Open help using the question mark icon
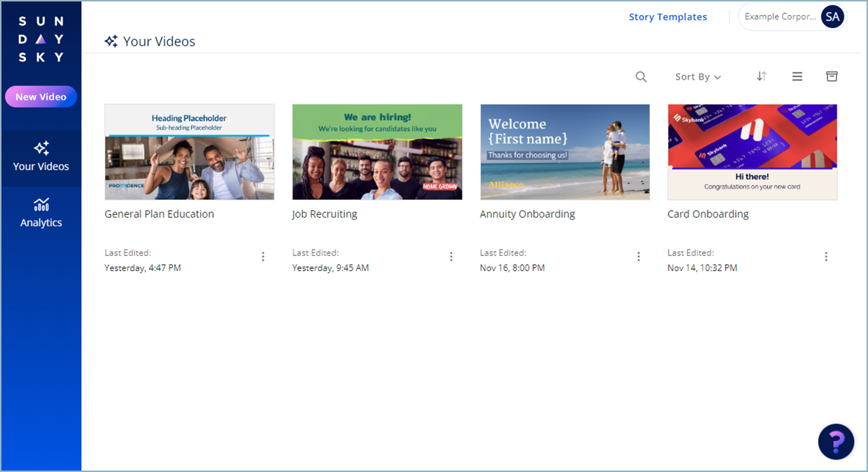The image size is (868, 472). (836, 441)
